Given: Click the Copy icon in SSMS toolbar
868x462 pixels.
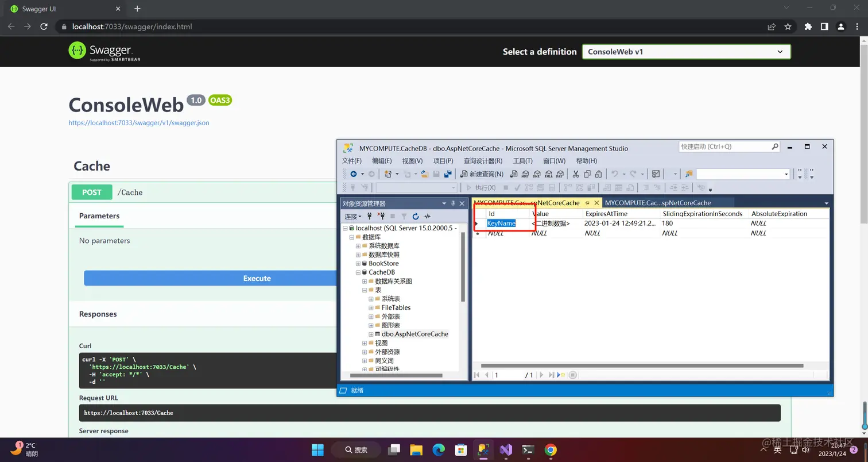Looking at the screenshot, I should tap(587, 174).
